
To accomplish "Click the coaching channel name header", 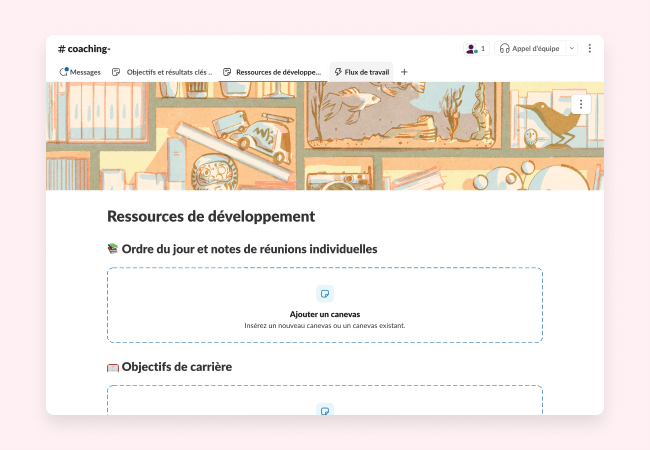I will click(x=84, y=48).
